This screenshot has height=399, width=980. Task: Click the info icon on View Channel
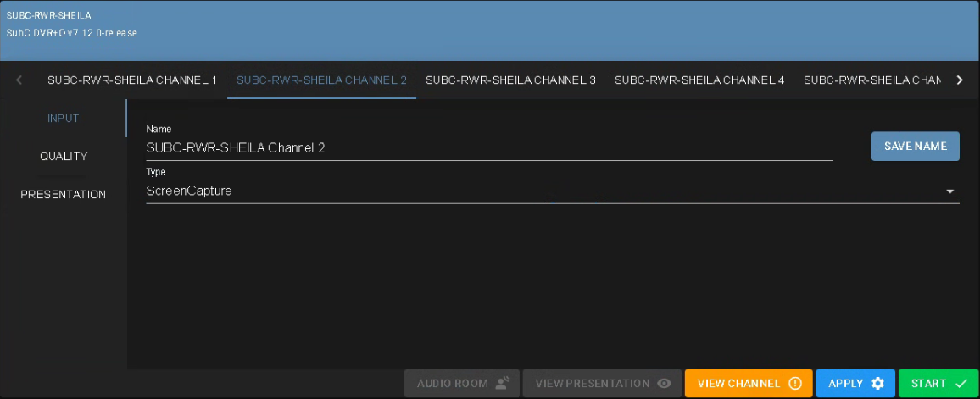coord(795,384)
